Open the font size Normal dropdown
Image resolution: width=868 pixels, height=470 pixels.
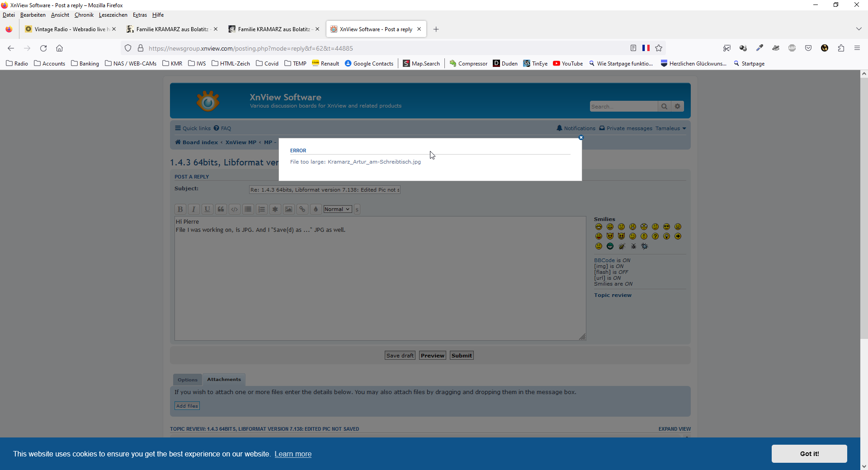(337, 209)
